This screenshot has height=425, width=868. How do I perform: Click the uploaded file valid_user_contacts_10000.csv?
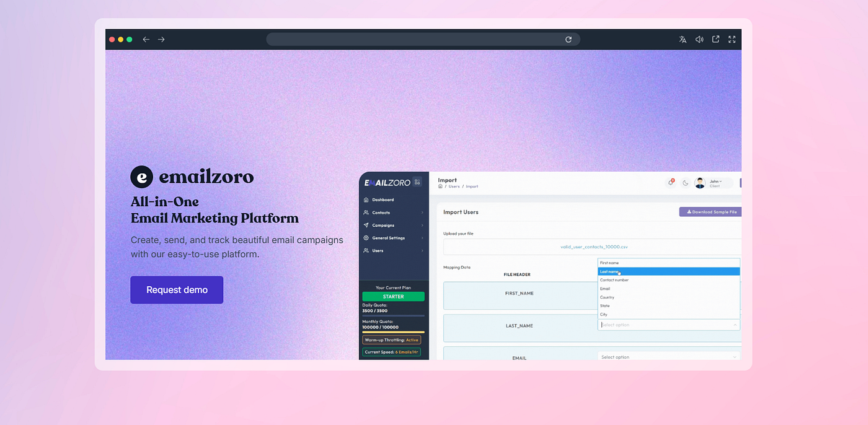click(x=594, y=247)
